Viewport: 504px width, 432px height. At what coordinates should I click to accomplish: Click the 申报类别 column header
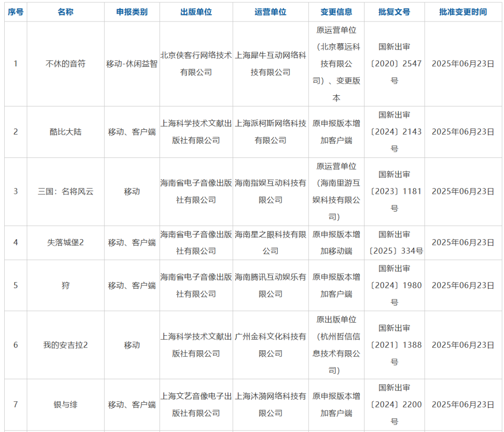[132, 12]
